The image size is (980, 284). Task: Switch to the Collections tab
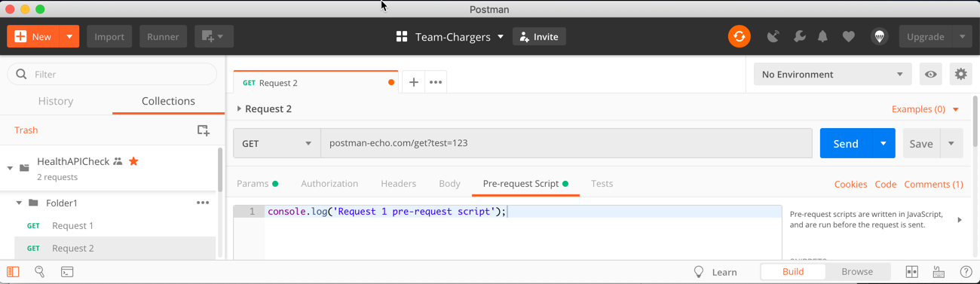tap(168, 101)
